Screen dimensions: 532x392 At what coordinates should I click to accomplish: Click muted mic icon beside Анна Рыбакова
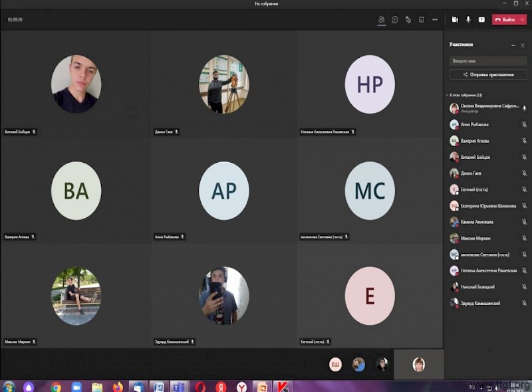(x=524, y=124)
